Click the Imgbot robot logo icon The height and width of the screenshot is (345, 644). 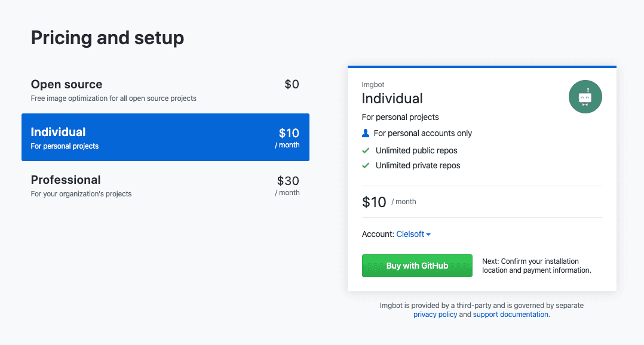[x=585, y=97]
